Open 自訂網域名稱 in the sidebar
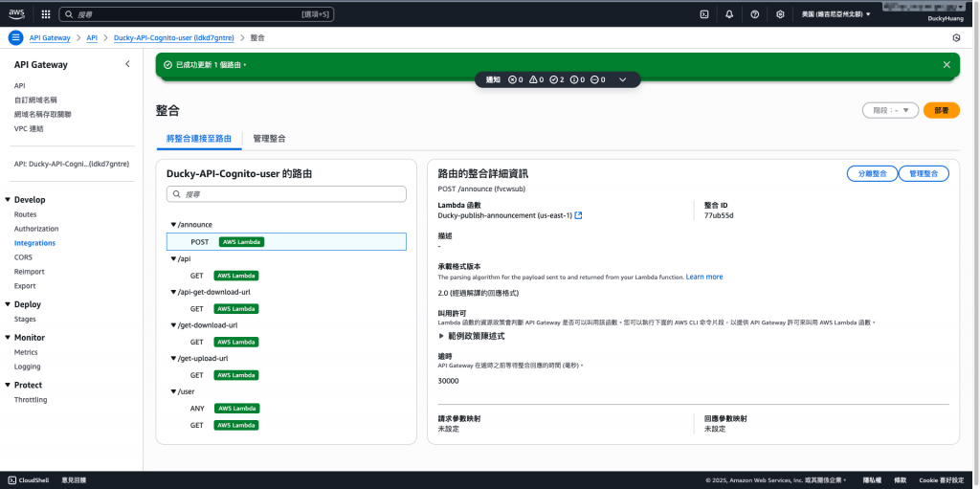This screenshot has height=489, width=980. pos(35,100)
